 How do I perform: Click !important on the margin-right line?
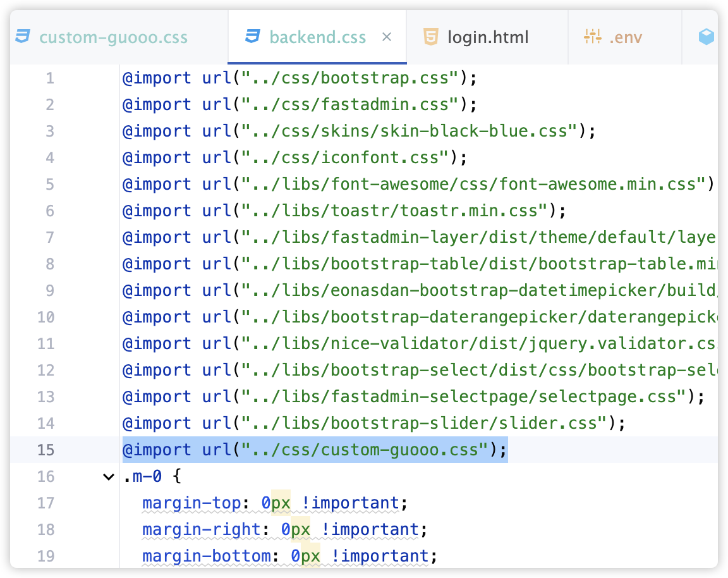pyautogui.click(x=370, y=529)
